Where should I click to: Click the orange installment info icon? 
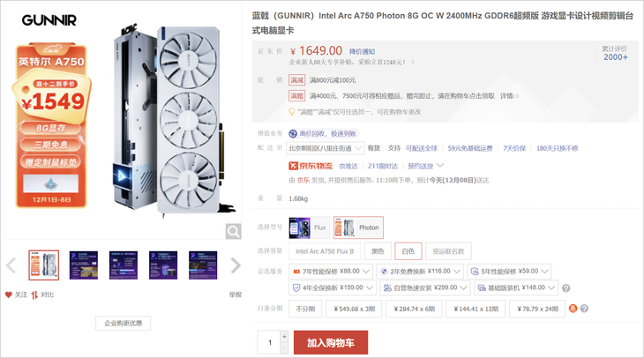tap(573, 309)
